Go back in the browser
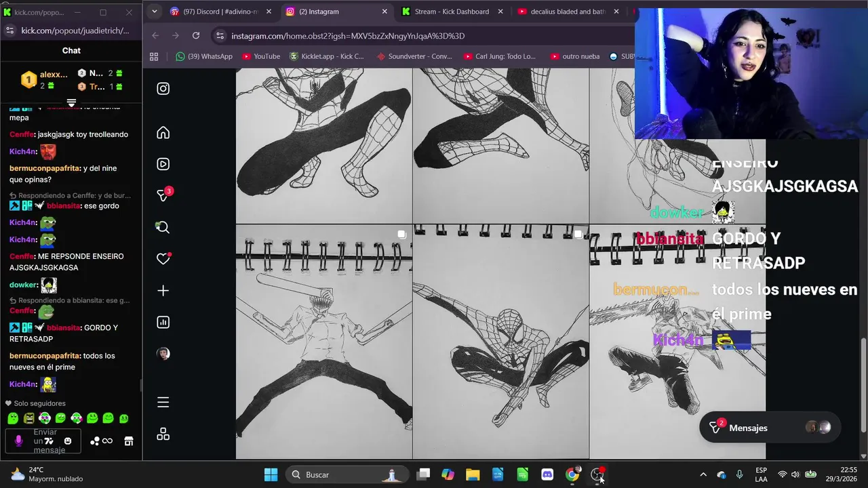This screenshot has width=868, height=488. click(x=155, y=36)
